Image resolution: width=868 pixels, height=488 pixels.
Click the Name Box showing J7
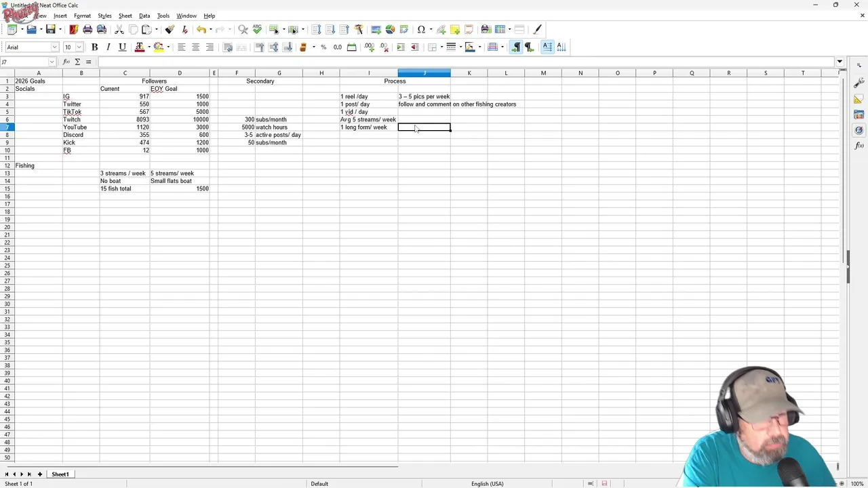tap(24, 62)
